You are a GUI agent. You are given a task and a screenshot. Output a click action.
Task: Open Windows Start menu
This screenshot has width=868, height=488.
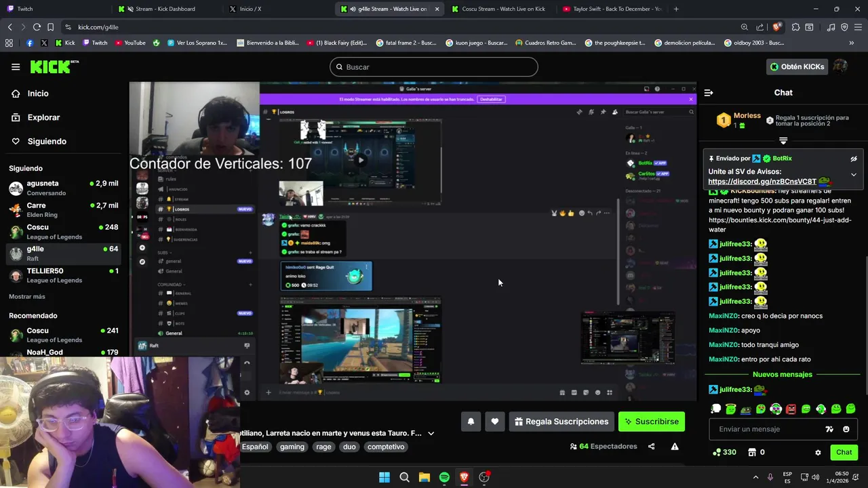(384, 477)
